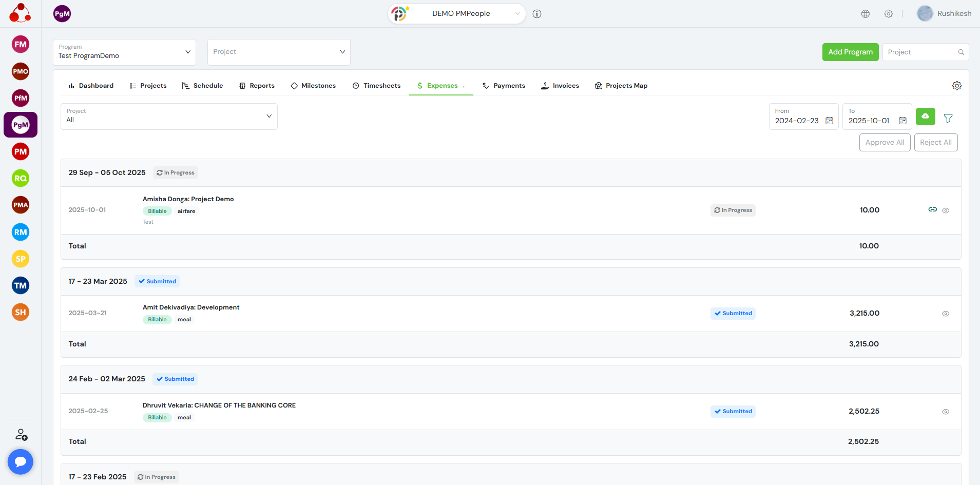
Task: Click the Project search input field
Action: (x=921, y=52)
